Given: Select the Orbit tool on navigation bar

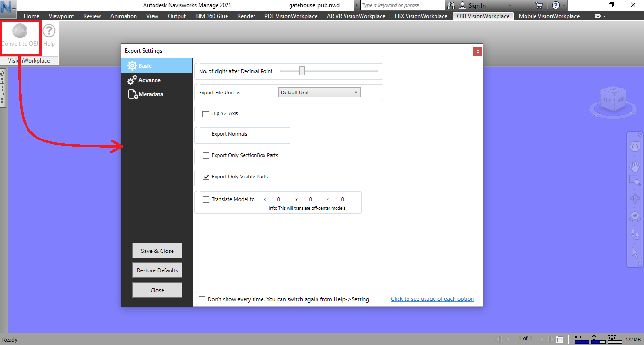Looking at the screenshot, I should [635, 199].
